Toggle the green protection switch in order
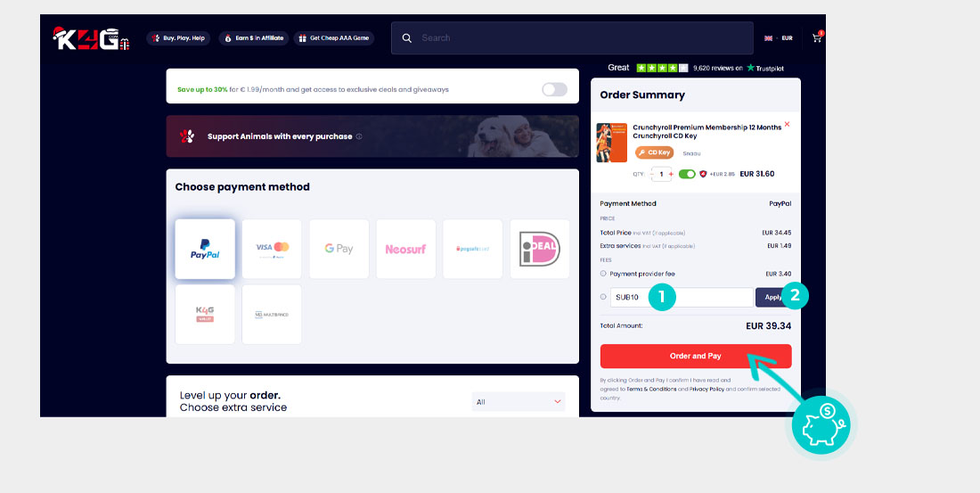This screenshot has width=980, height=493. point(687,174)
